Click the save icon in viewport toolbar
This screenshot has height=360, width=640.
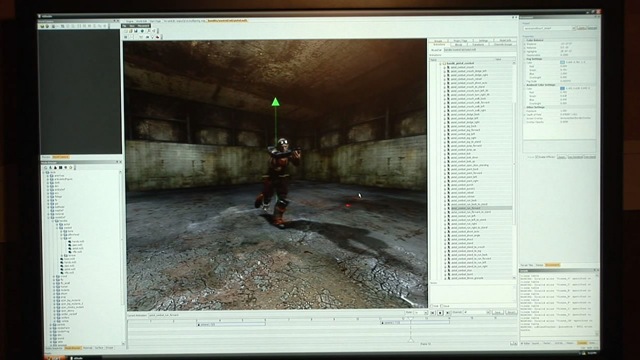[x=136, y=31]
